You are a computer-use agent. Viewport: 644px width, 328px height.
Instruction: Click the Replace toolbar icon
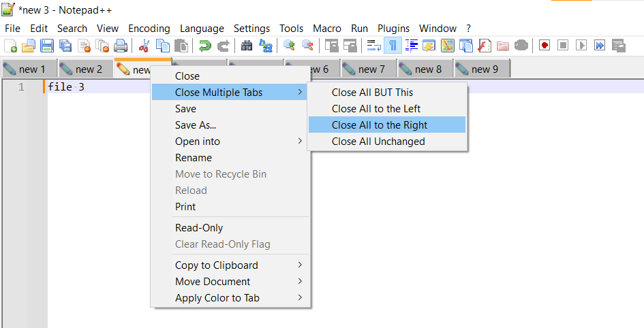point(266,46)
